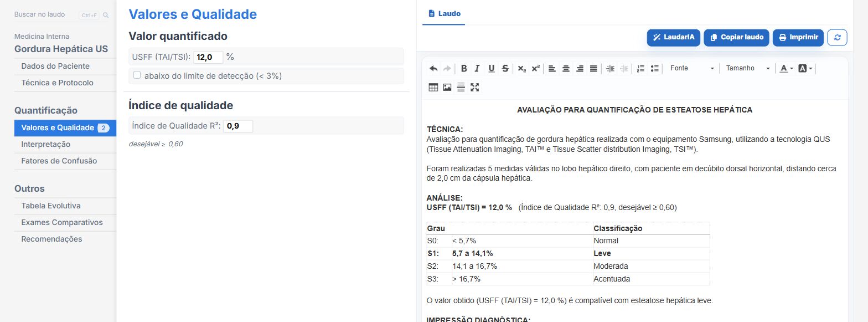Click the Gordura Hepática US title
This screenshot has height=322, width=868.
coord(61,49)
